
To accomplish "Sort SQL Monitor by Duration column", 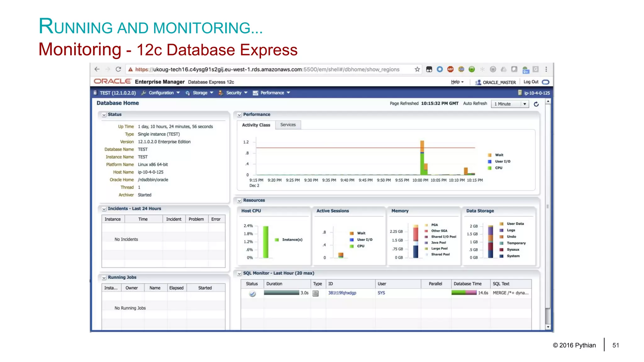I will click(287, 284).
